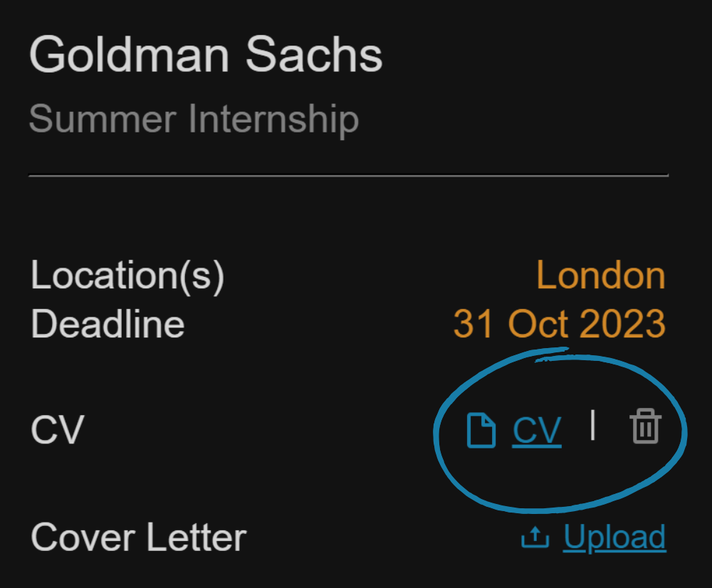The height and width of the screenshot is (588, 712).
Task: Open the uploaded CV link
Action: tap(537, 431)
